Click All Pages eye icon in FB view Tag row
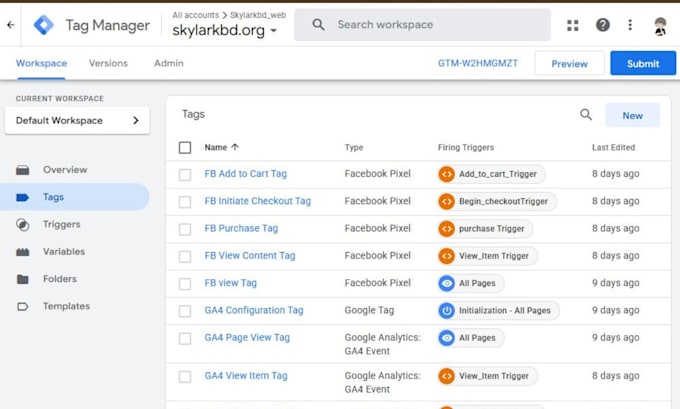 click(446, 283)
